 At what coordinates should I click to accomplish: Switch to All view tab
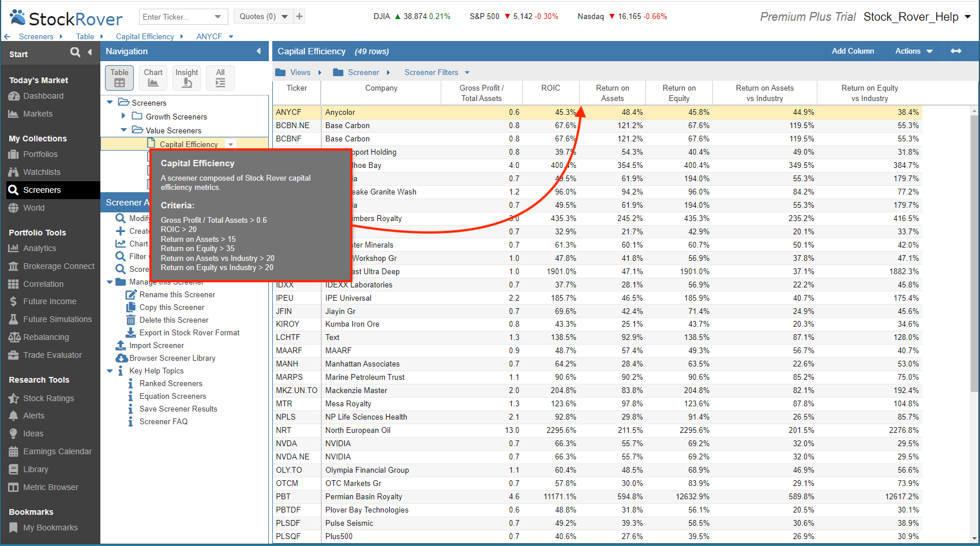tap(220, 78)
